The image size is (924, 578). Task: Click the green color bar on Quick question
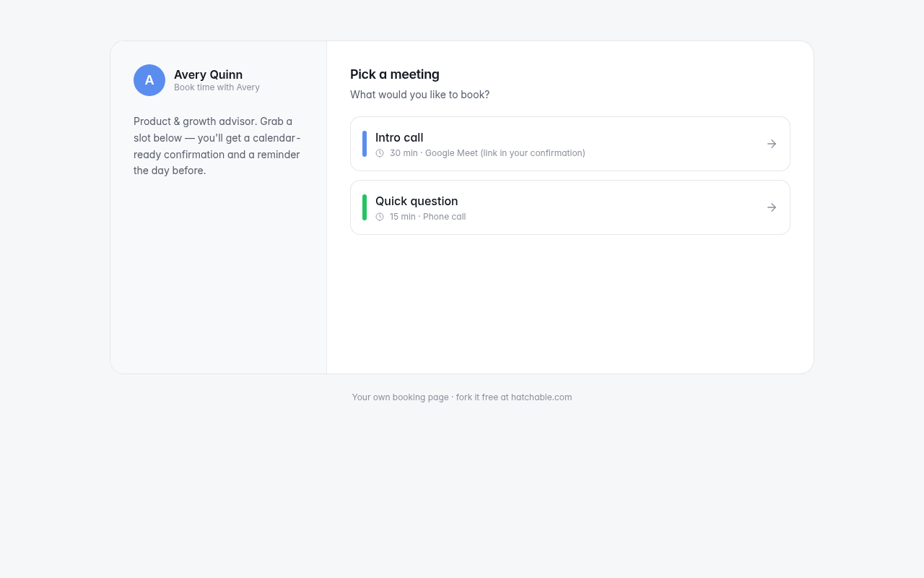click(x=365, y=207)
